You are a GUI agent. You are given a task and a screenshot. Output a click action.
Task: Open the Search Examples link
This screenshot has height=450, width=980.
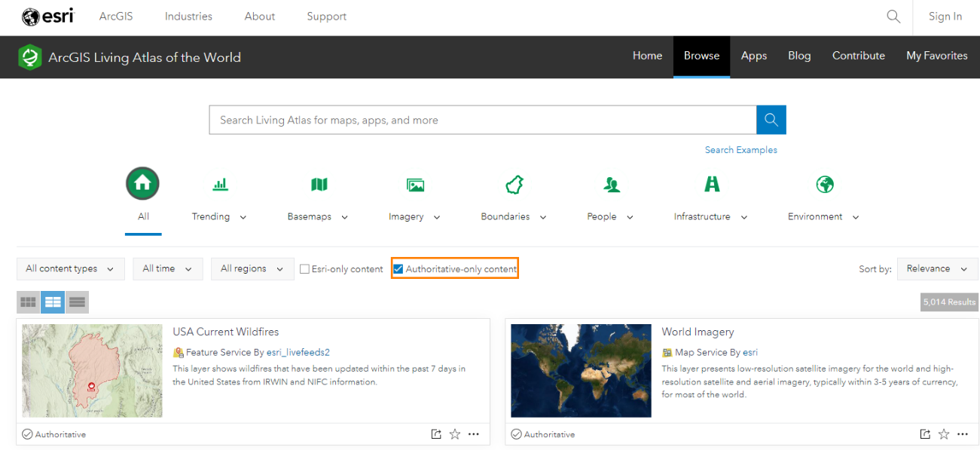click(741, 150)
